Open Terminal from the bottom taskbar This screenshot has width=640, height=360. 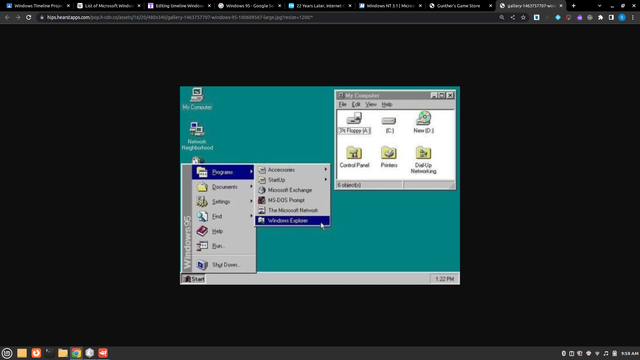tap(49, 353)
